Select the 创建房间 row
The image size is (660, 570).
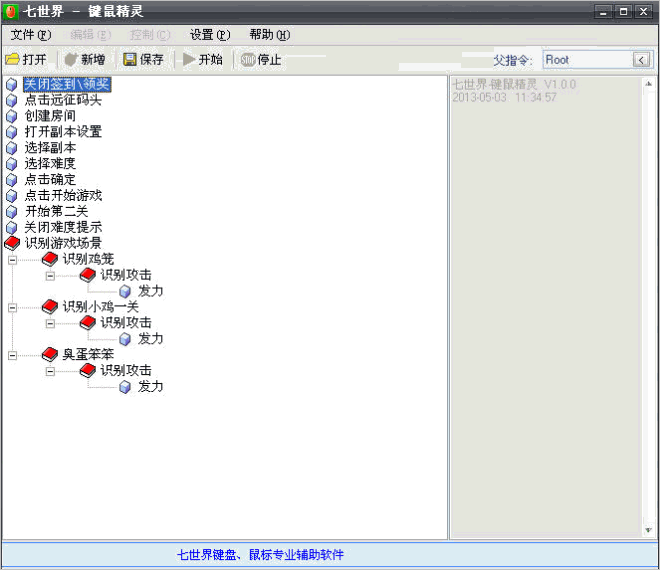(x=50, y=116)
